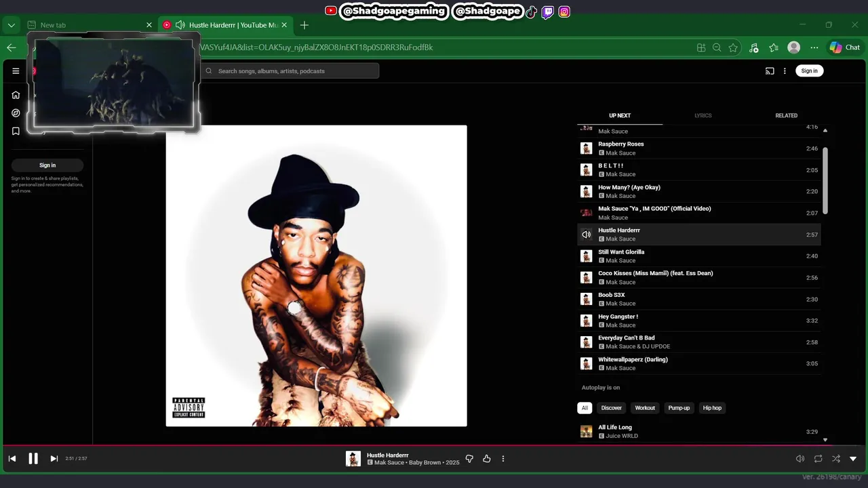Click the player volume icon
Screen dimensions: 868x488
(x=800, y=459)
